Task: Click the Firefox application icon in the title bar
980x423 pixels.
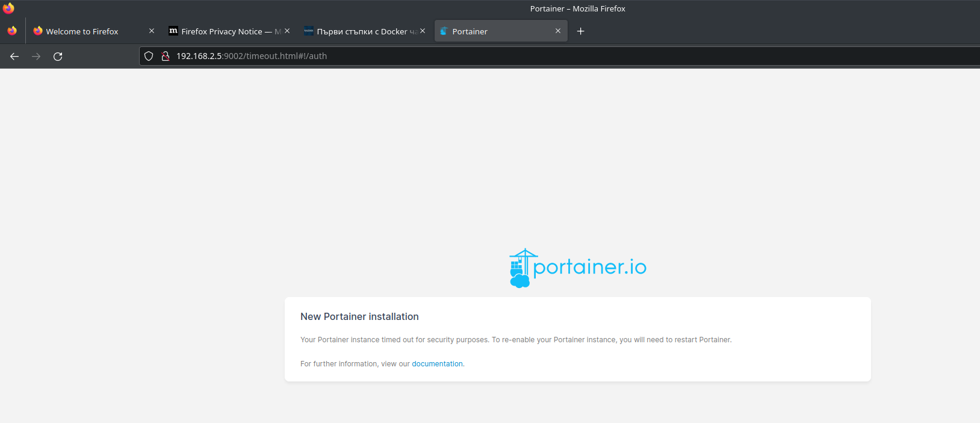Action: tap(8, 8)
